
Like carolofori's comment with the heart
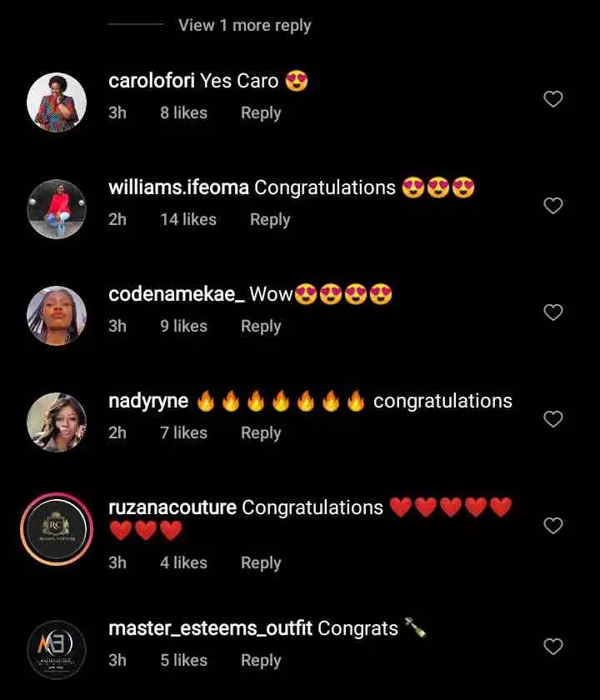click(x=553, y=98)
